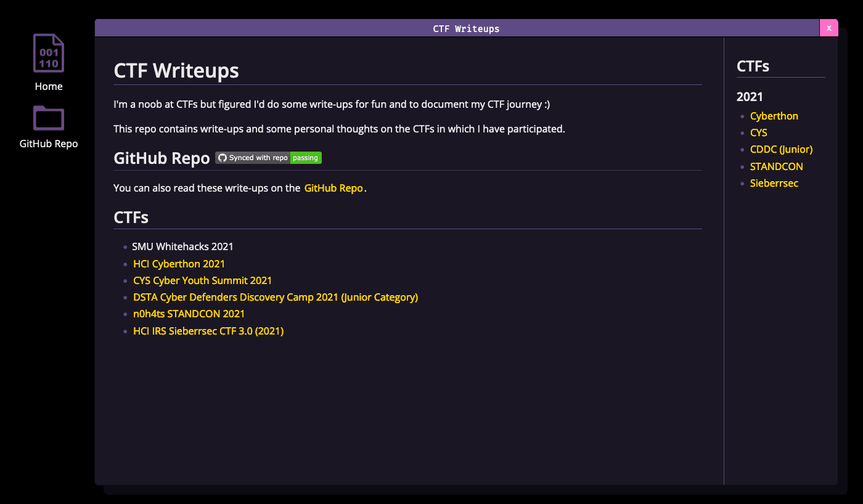Open DSTA Cyber Defenders Discovery Camp 2021 link
Viewport: 863px width, 504px height.
pyautogui.click(x=276, y=297)
